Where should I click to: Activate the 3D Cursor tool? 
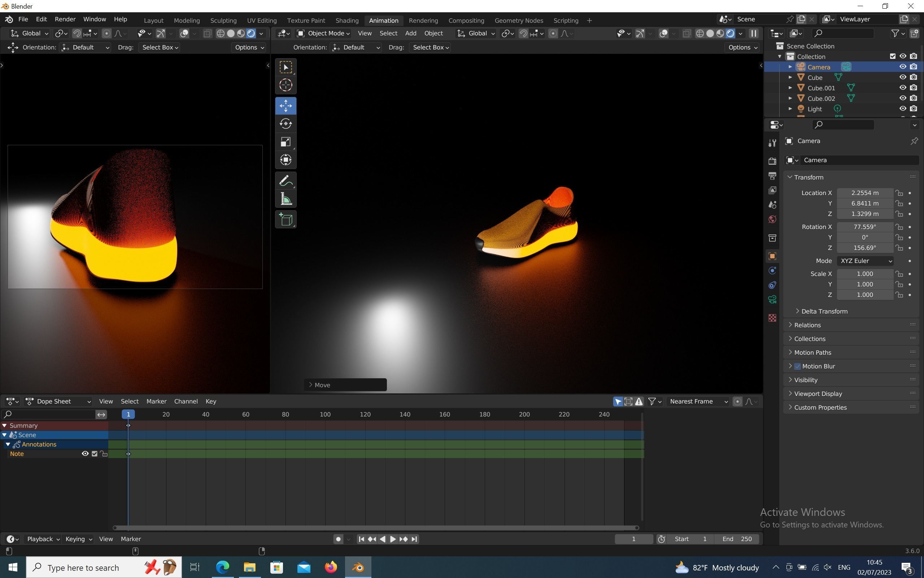point(286,85)
